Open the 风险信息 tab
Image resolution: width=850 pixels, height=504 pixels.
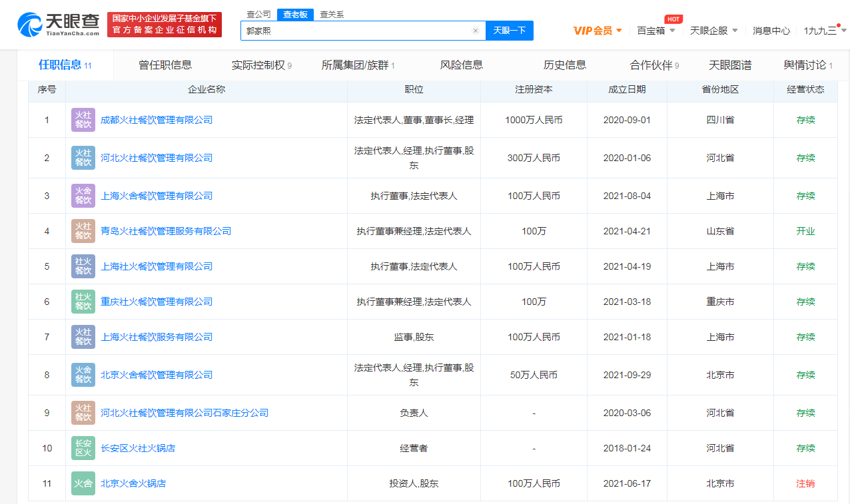click(462, 65)
